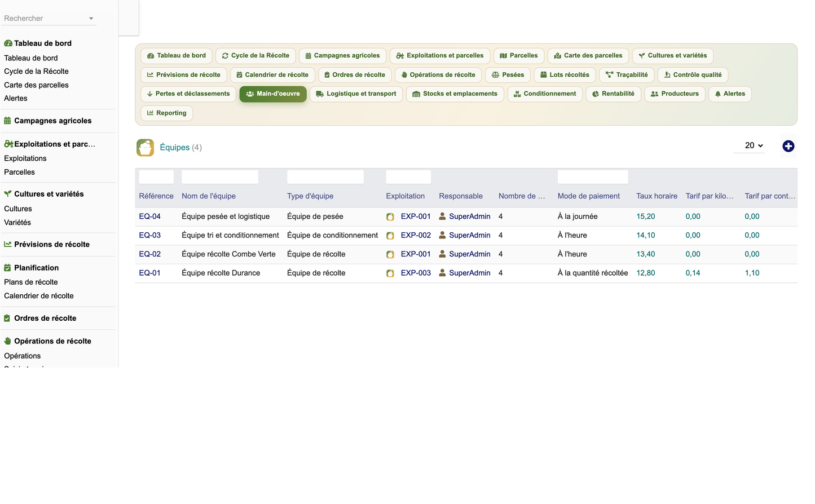Click sidebar Cultures et variétés seedling icon
815x504 pixels.
(x=8, y=194)
